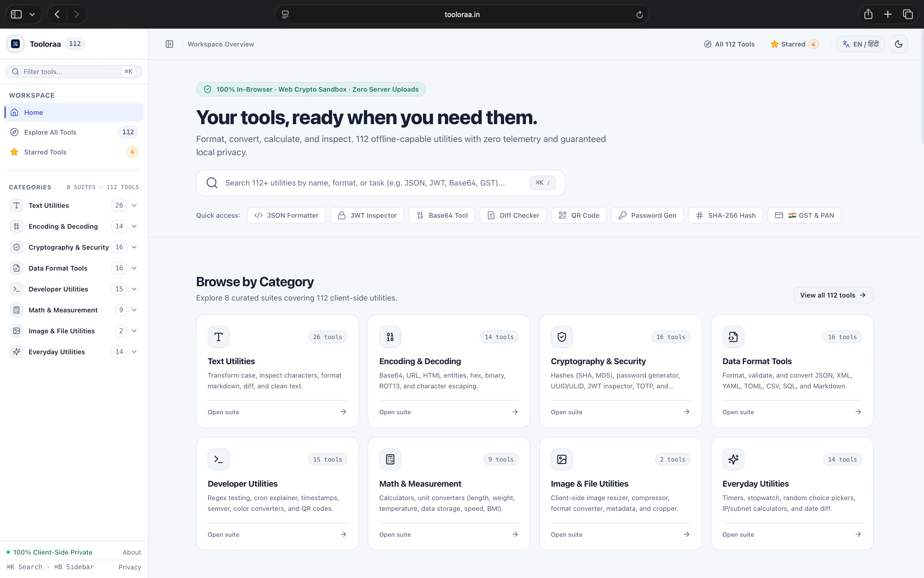
Task: Reload the page in browser address bar
Action: 640,15
